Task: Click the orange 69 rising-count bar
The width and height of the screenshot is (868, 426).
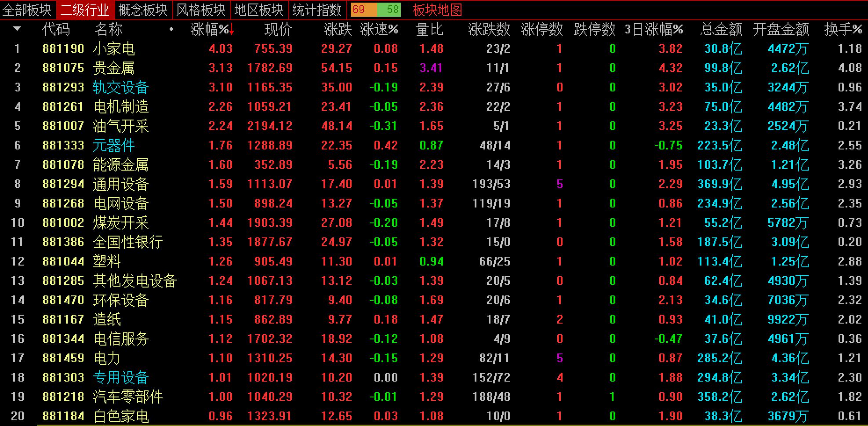Action: coord(363,10)
